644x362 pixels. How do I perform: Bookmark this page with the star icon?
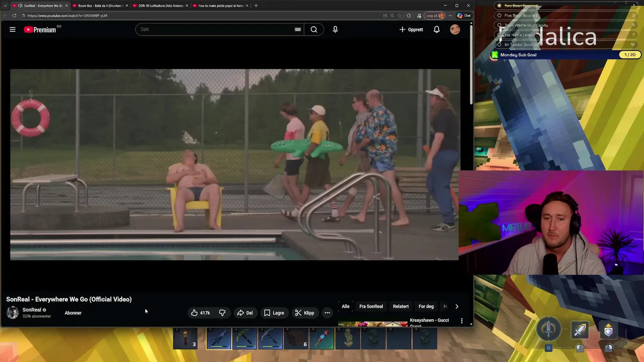point(400,16)
